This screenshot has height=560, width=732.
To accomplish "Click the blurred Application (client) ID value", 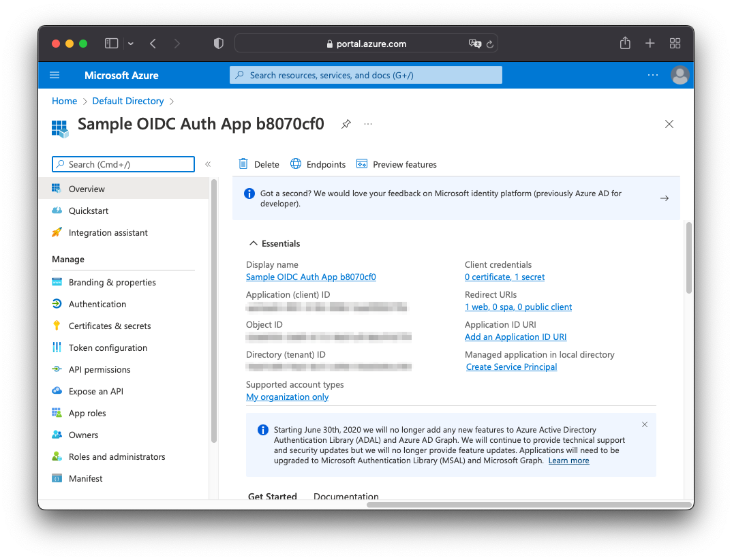I will [326, 307].
